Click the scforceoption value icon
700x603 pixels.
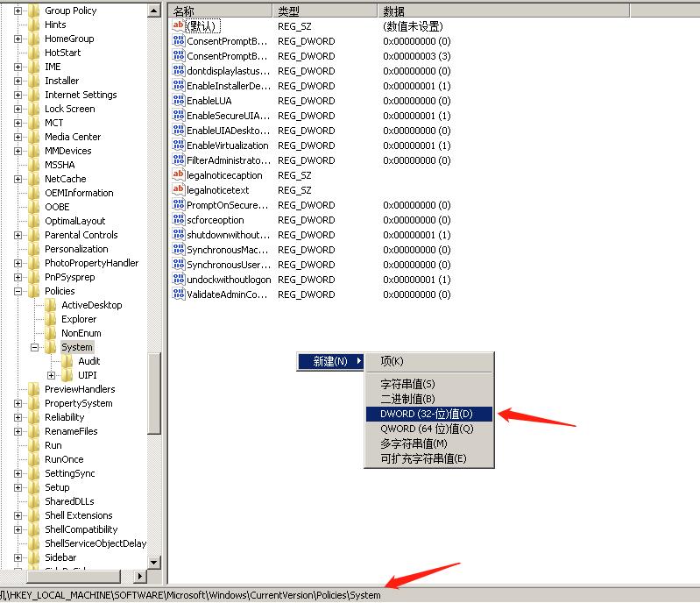[179, 220]
